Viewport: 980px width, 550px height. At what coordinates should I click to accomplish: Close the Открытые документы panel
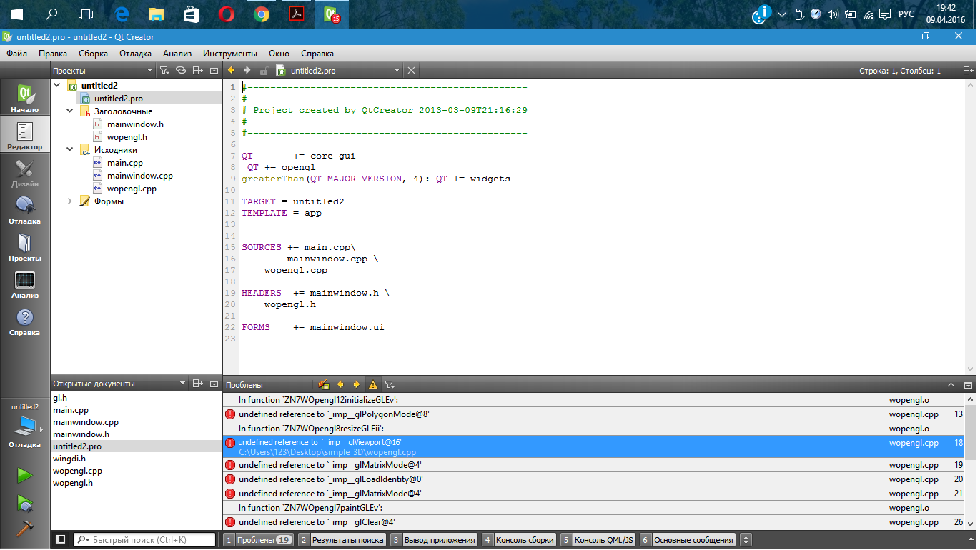click(214, 384)
